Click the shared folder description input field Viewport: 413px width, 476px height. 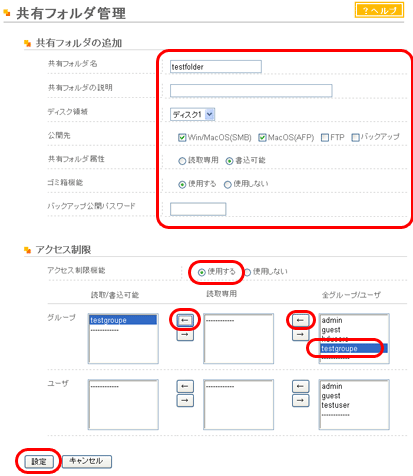[x=251, y=90]
